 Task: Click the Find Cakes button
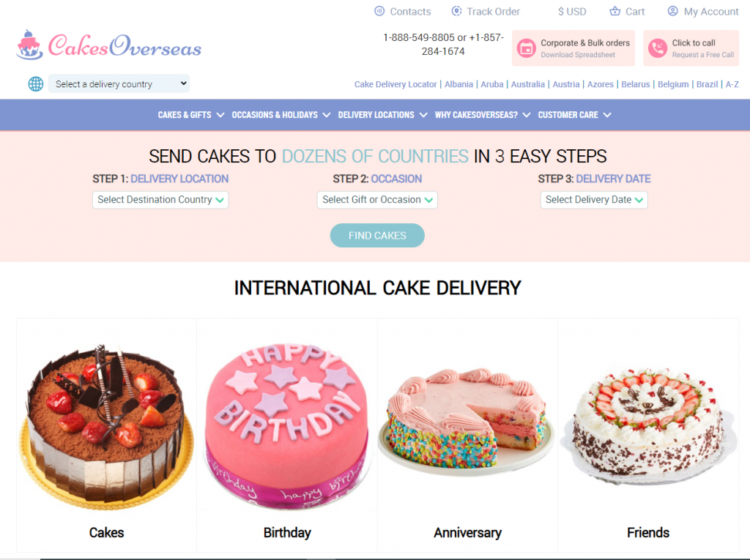point(377,235)
